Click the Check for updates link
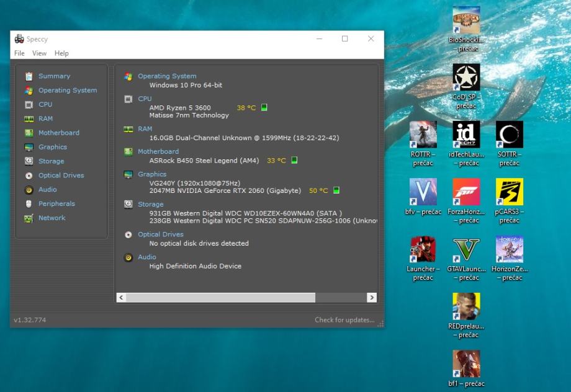 tap(344, 320)
